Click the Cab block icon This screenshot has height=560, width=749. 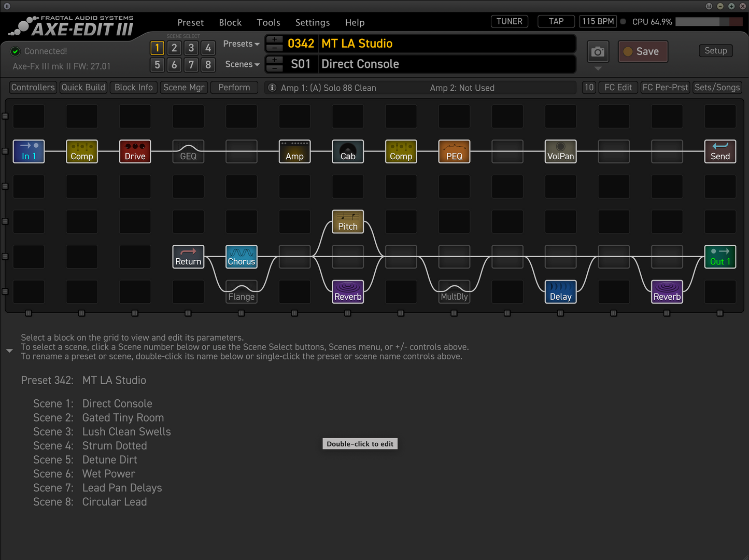[x=348, y=151]
